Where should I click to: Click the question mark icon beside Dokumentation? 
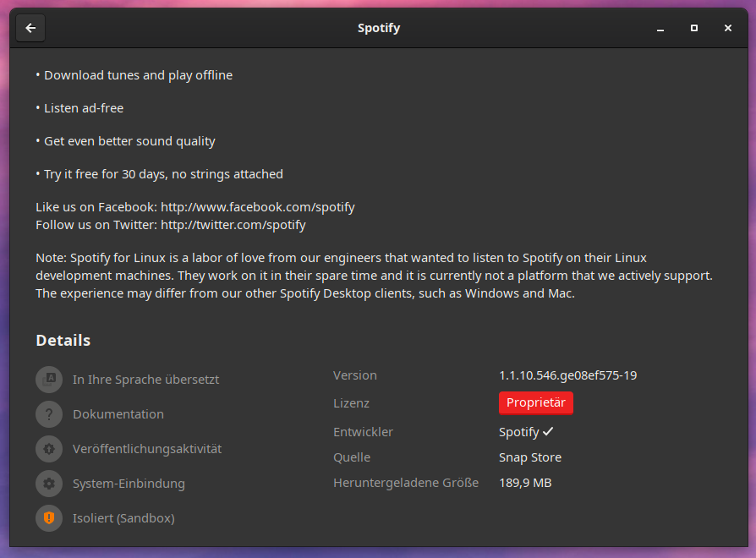[49, 414]
